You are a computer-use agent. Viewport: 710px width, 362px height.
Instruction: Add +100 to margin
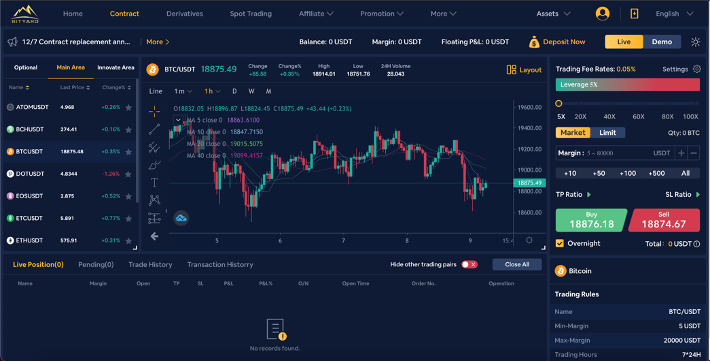click(x=628, y=174)
